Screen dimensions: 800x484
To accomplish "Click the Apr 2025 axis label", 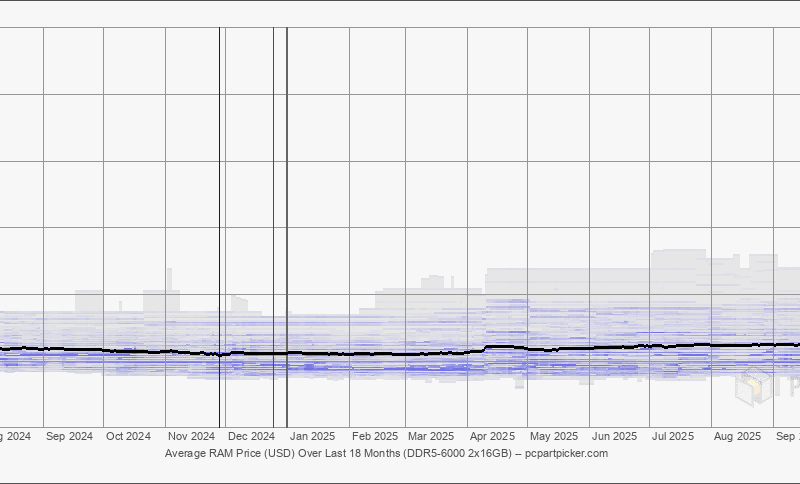I will click(492, 436).
